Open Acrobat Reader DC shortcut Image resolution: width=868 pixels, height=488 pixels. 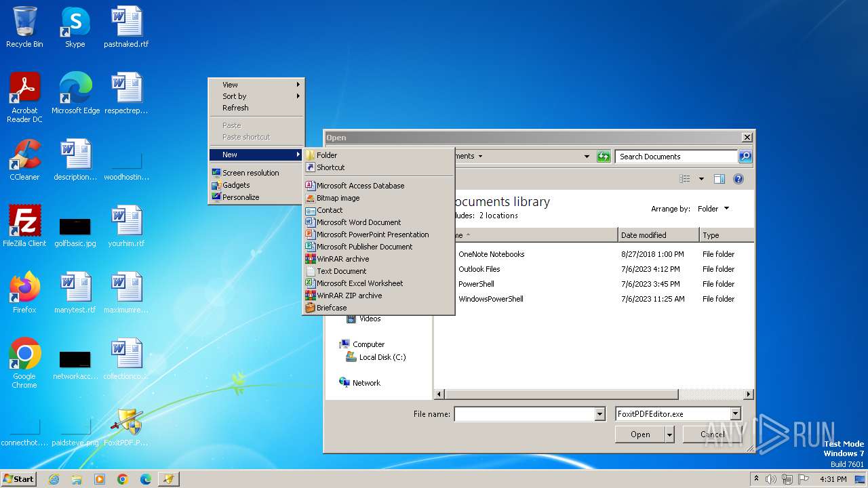(x=24, y=97)
